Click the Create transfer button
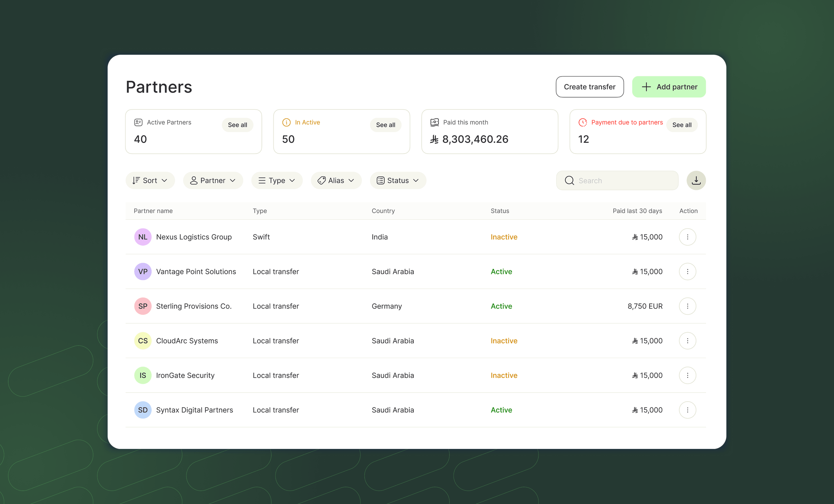834x504 pixels. pos(590,87)
